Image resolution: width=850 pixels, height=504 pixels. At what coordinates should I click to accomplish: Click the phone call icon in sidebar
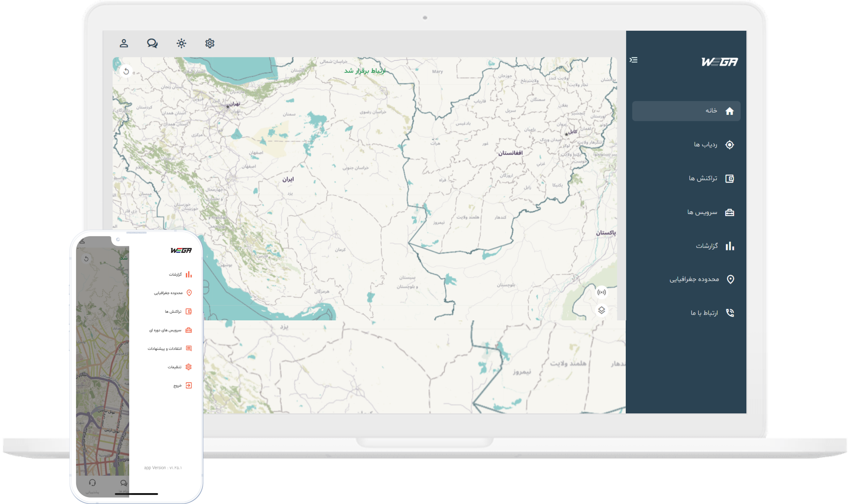tap(730, 313)
